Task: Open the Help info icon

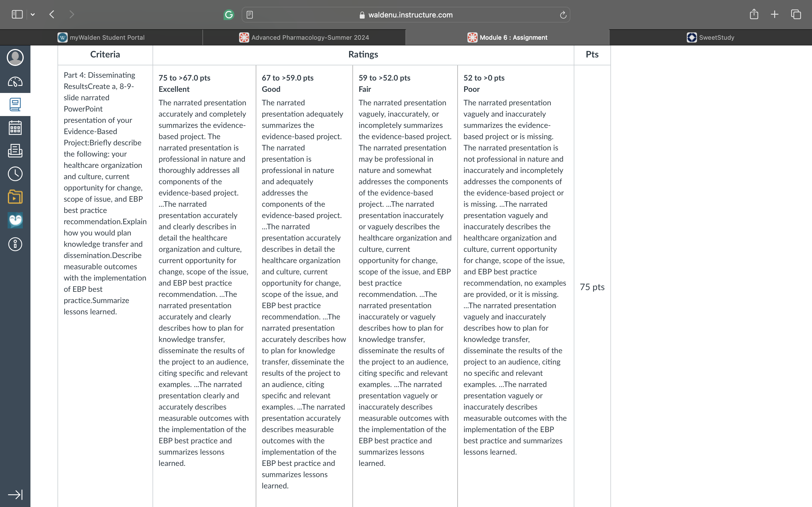Action: coord(15,244)
